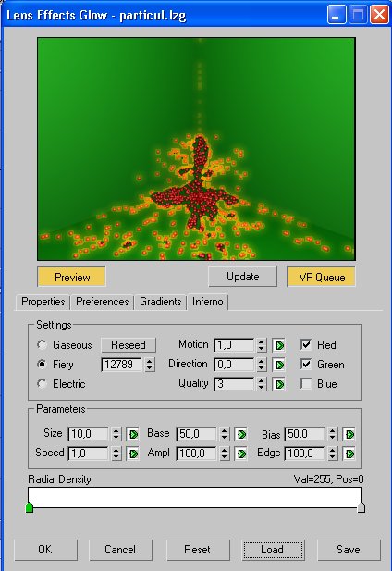Open the Preferences tab
Screen dimensions: 392x571
103,302
